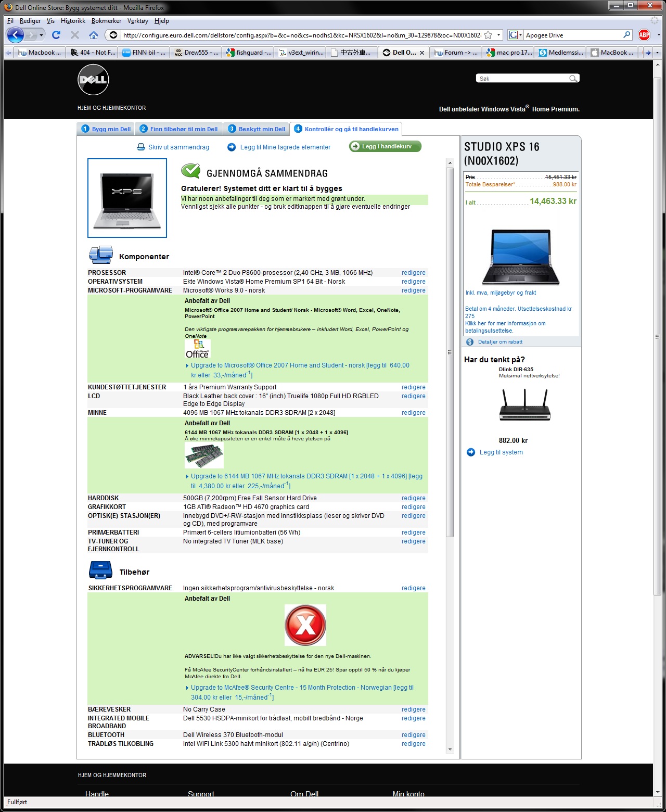Image resolution: width=666 pixels, height=812 pixels.
Task: Click Klikk her for mer informasjon link
Action: point(505,327)
